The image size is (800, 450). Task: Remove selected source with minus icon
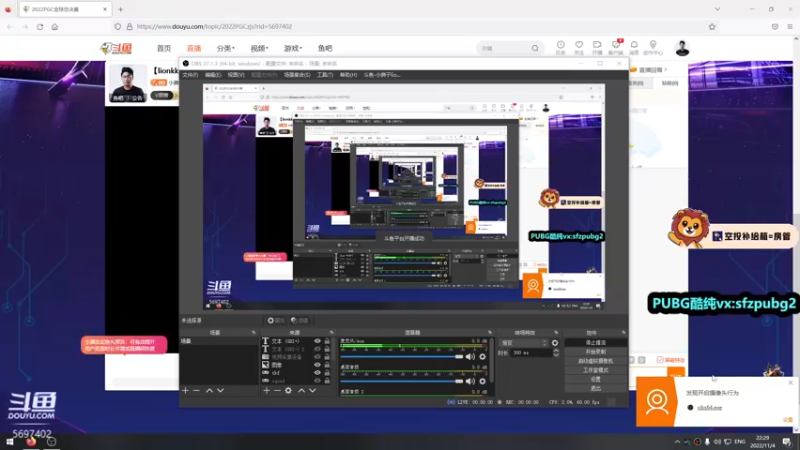pyautogui.click(x=277, y=390)
